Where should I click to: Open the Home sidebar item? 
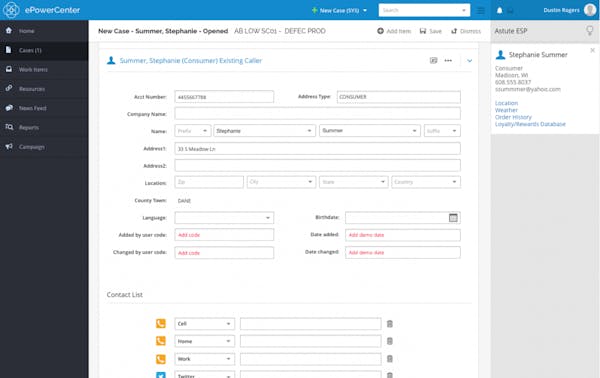44,31
